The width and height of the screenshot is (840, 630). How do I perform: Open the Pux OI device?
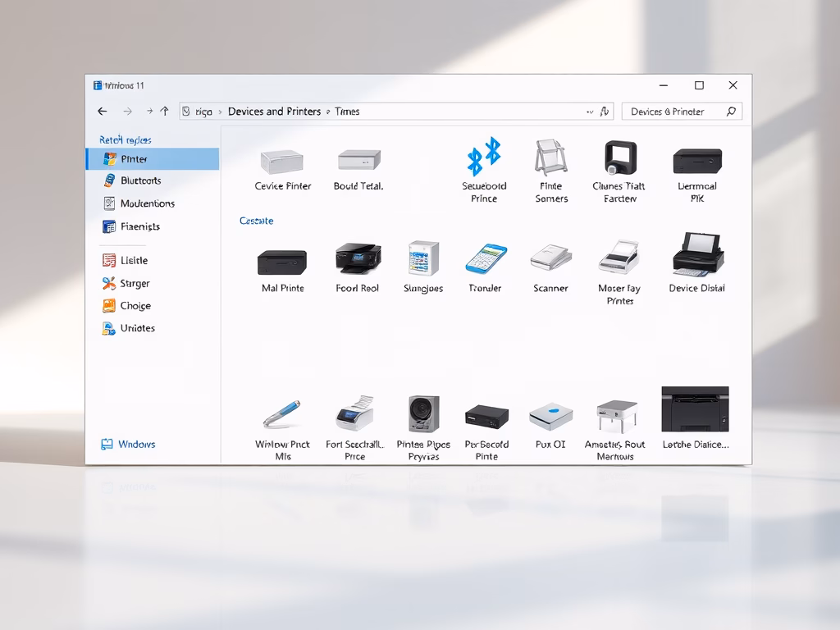pos(550,417)
